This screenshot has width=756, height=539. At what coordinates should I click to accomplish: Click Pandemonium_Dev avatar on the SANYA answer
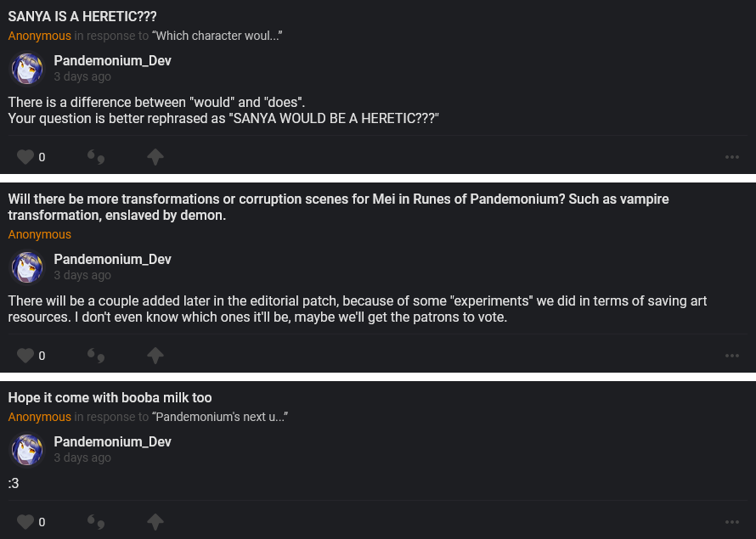(x=27, y=69)
